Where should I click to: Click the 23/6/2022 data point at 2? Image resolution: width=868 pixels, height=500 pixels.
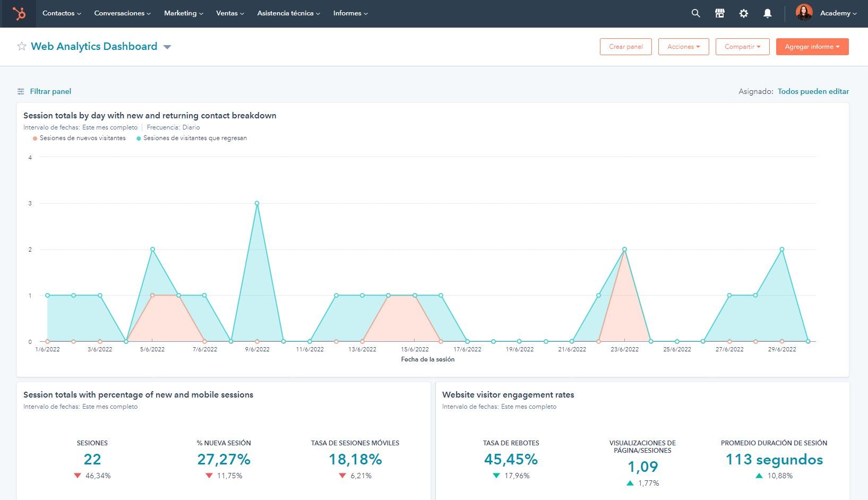[x=624, y=249]
